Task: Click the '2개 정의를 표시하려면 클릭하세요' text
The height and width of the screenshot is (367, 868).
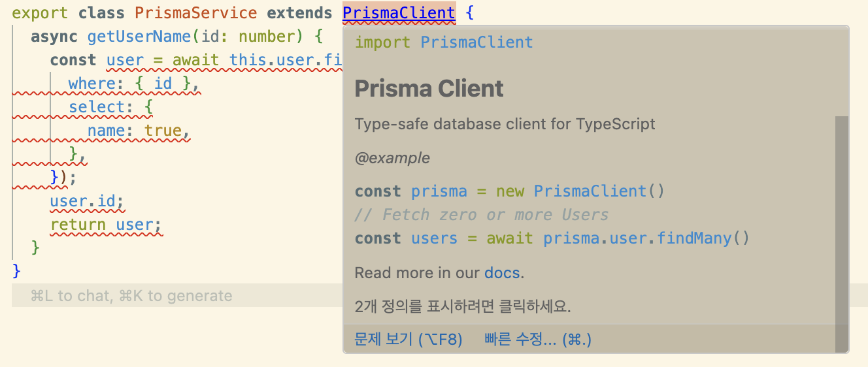Action: tap(463, 306)
